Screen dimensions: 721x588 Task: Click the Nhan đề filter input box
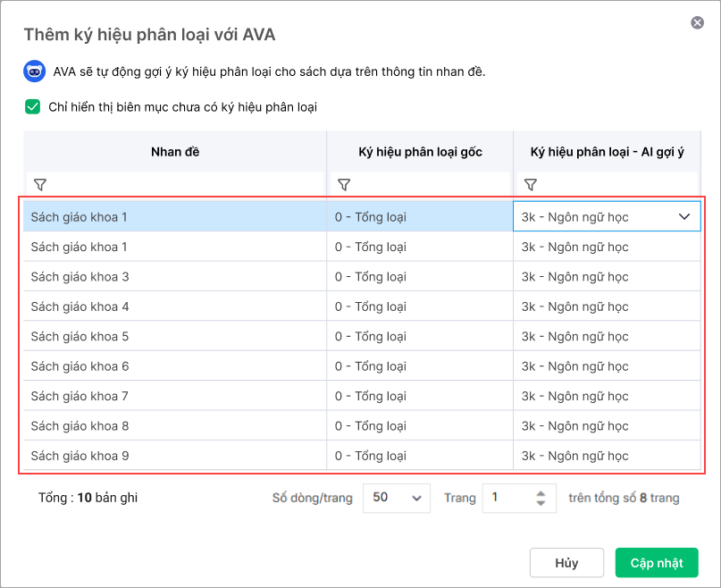(175, 185)
